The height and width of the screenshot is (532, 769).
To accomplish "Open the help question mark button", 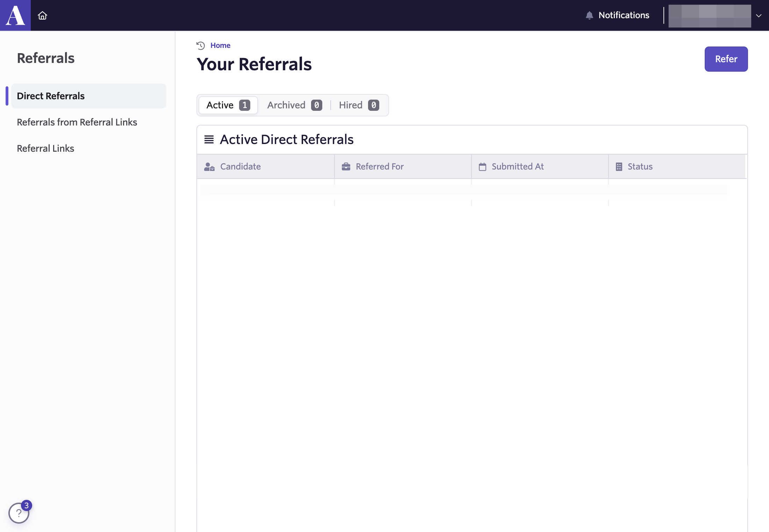I will pyautogui.click(x=19, y=513).
